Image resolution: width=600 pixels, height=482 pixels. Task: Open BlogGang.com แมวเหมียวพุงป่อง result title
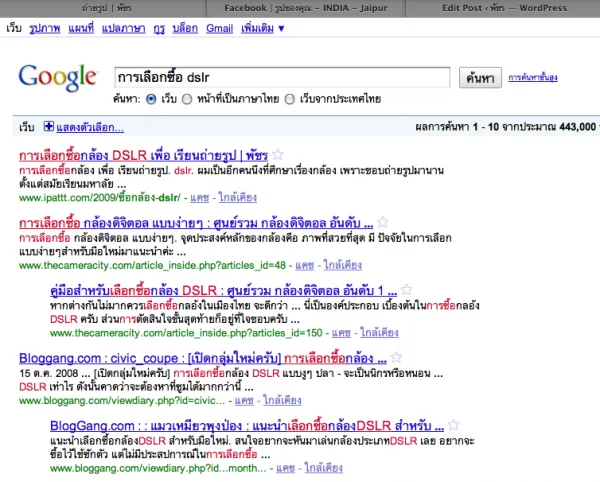pos(247,425)
